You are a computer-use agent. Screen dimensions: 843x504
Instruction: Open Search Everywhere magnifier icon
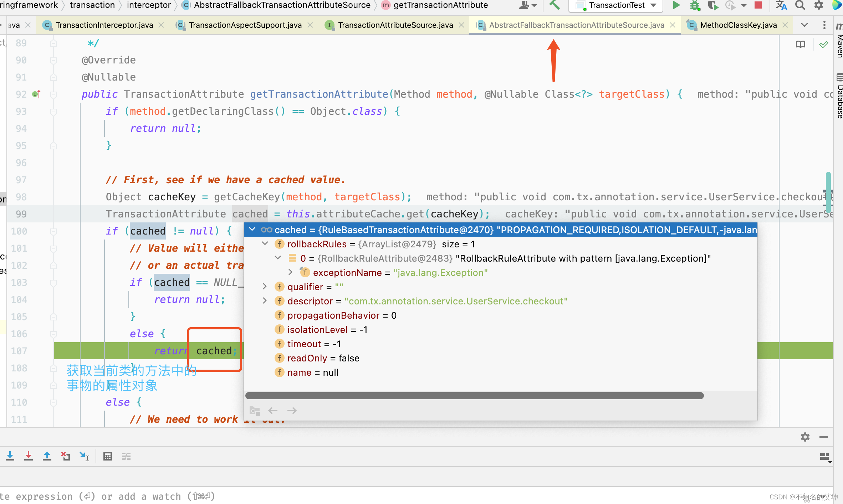[800, 5]
